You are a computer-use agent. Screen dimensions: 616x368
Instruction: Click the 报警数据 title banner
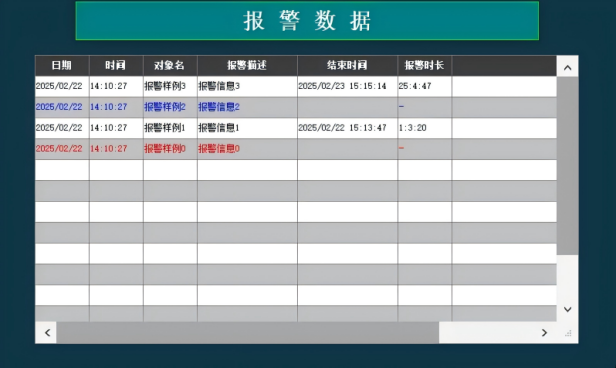click(307, 20)
